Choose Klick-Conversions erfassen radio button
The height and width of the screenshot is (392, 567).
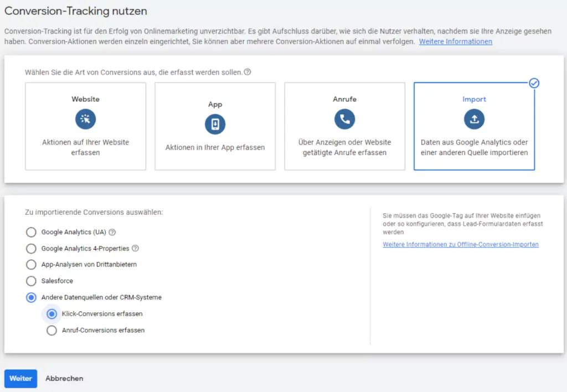pos(51,314)
